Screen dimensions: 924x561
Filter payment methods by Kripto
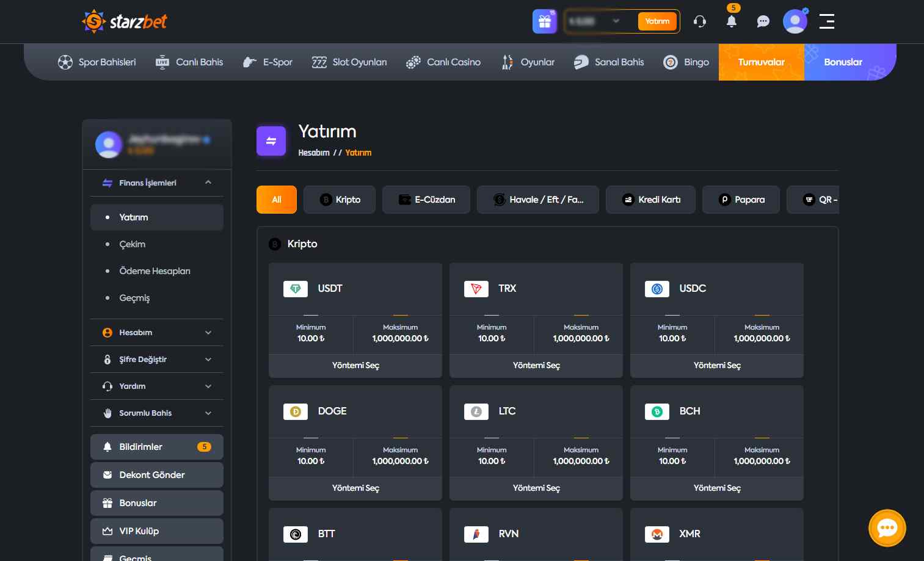(x=340, y=200)
